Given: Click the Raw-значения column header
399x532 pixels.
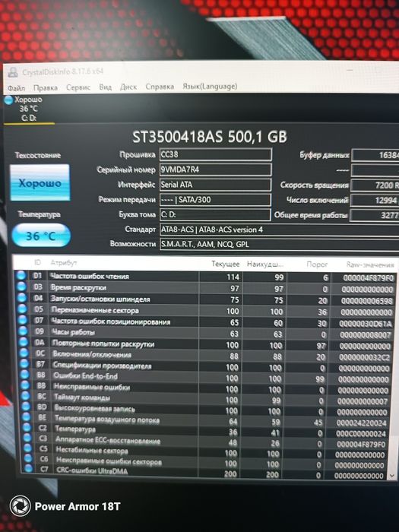Looking at the screenshot, I should tap(370, 264).
